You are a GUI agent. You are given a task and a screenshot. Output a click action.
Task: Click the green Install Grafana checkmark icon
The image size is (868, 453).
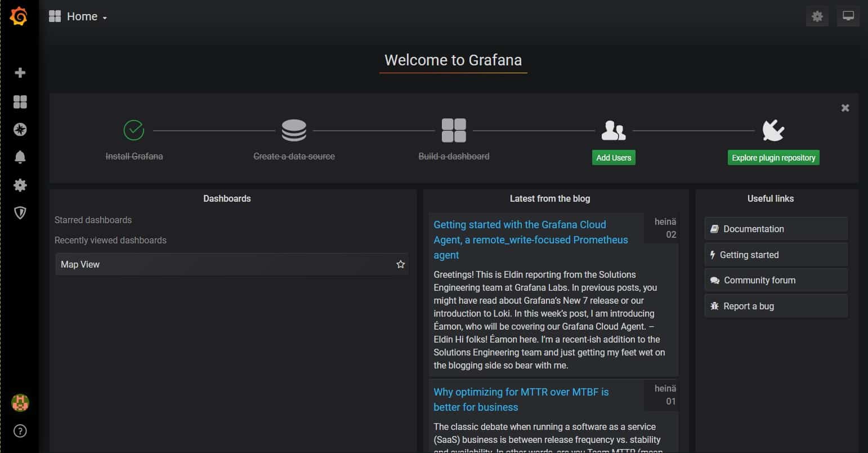(x=134, y=130)
